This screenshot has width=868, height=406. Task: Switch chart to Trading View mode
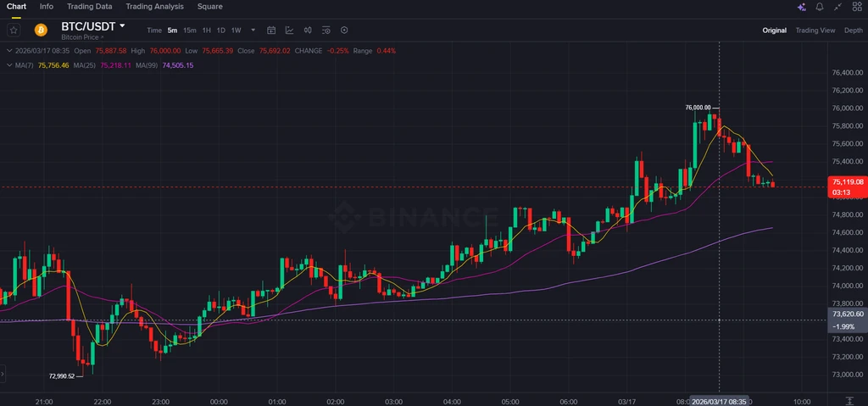tap(815, 31)
